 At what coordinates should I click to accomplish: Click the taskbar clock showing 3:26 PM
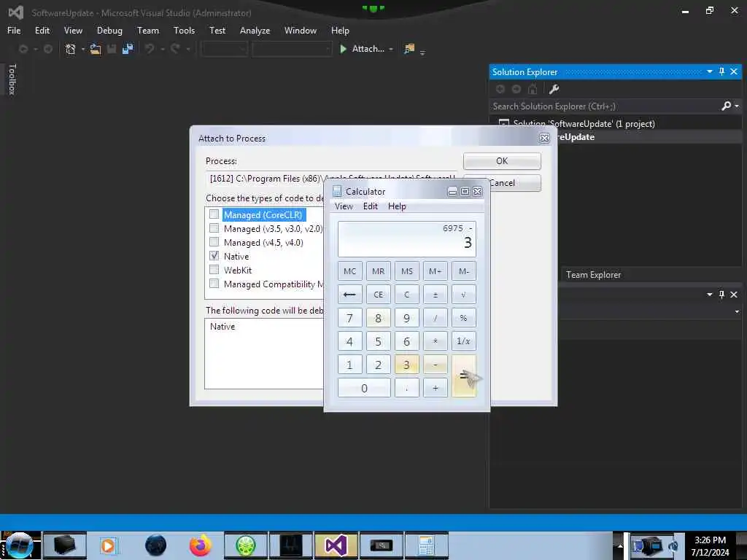point(711,545)
